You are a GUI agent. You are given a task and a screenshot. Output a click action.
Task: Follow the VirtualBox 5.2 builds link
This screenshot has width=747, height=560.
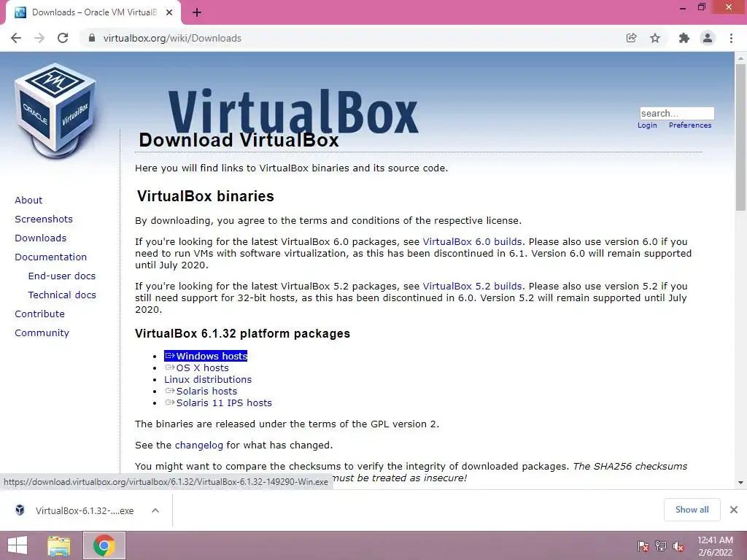click(472, 286)
